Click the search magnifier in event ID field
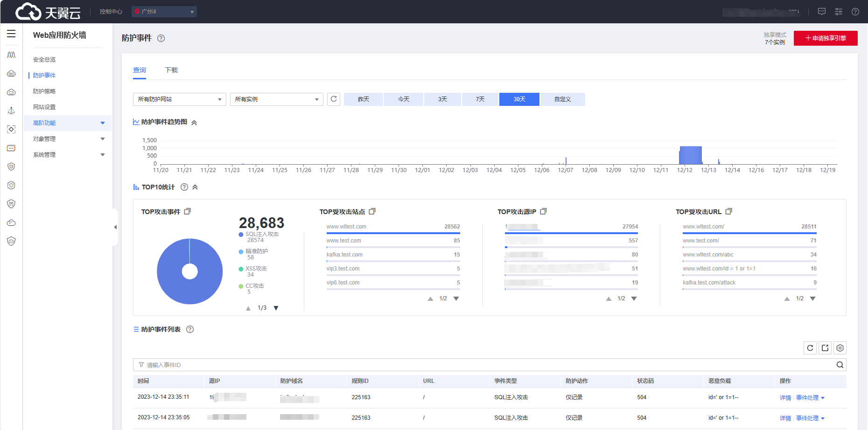Screen dimensions: 868x430 click(x=840, y=365)
